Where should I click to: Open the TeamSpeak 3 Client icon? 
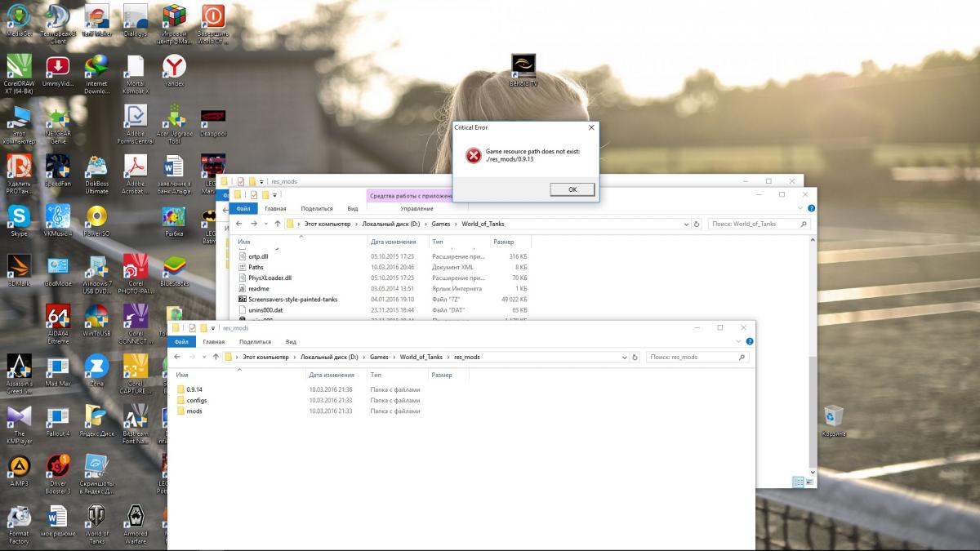pos(58,20)
